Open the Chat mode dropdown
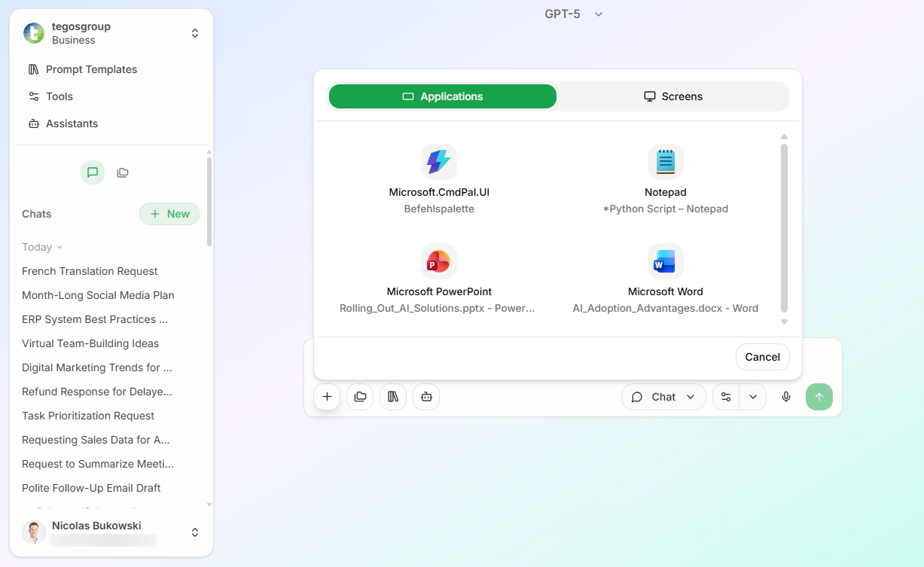This screenshot has width=924, height=567. 663,397
